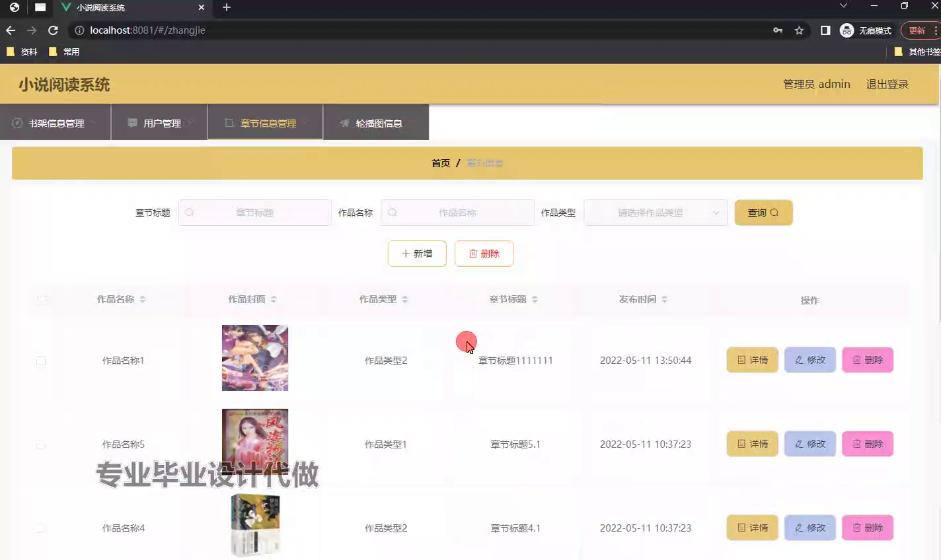This screenshot has height=560, width=941.
Task: Open the 请选择作品类型 dropdown
Action: (x=656, y=213)
